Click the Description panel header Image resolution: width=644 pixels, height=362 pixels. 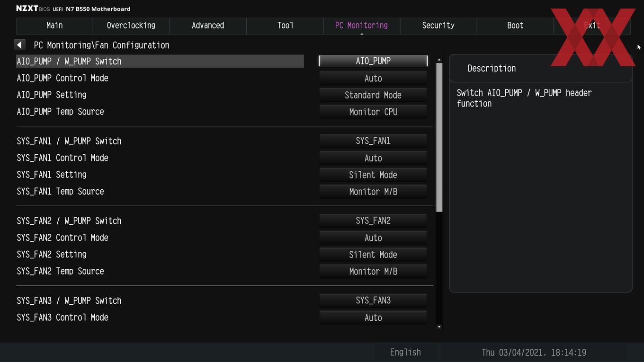(540, 68)
